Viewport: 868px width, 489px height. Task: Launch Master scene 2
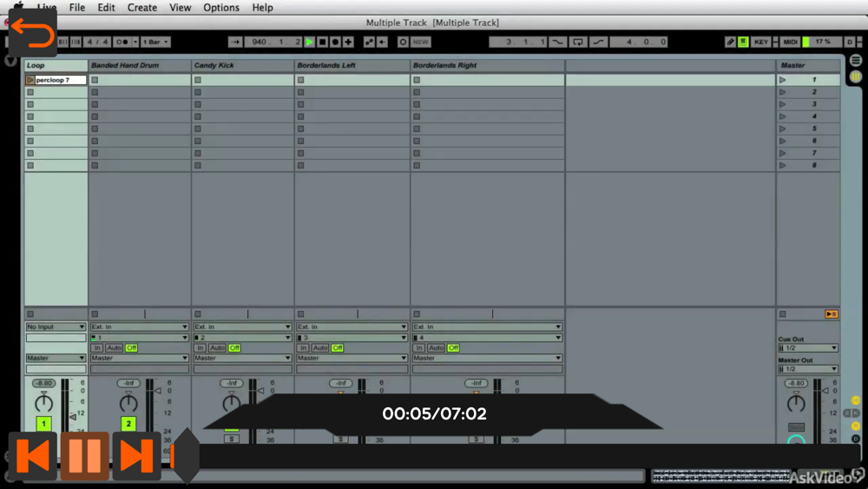[x=783, y=92]
